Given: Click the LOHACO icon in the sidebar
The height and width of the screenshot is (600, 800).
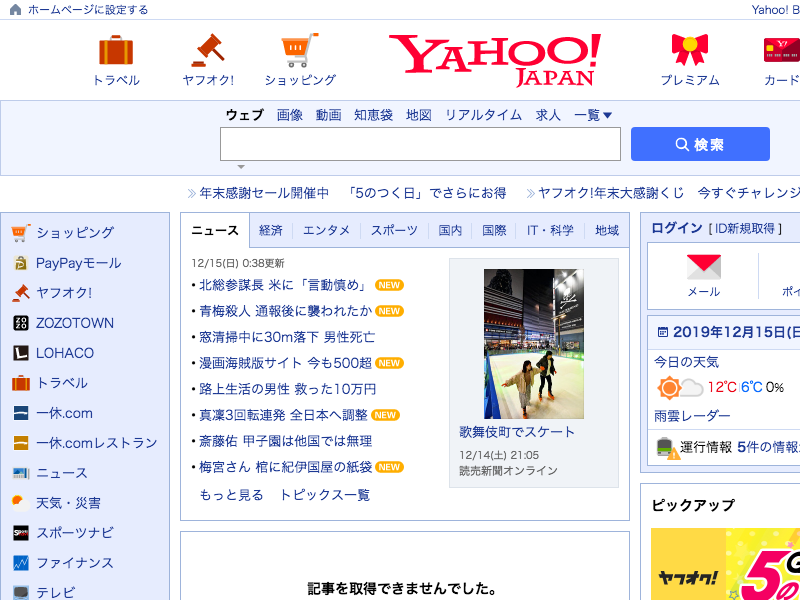Looking at the screenshot, I should tap(21, 353).
